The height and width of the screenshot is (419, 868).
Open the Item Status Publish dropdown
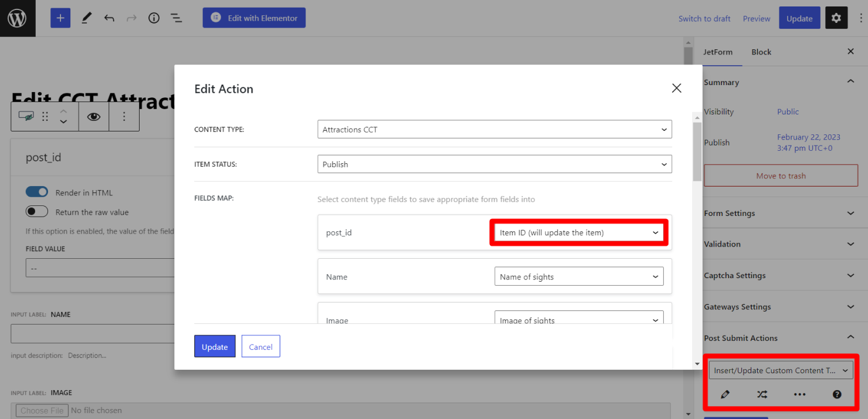click(494, 164)
